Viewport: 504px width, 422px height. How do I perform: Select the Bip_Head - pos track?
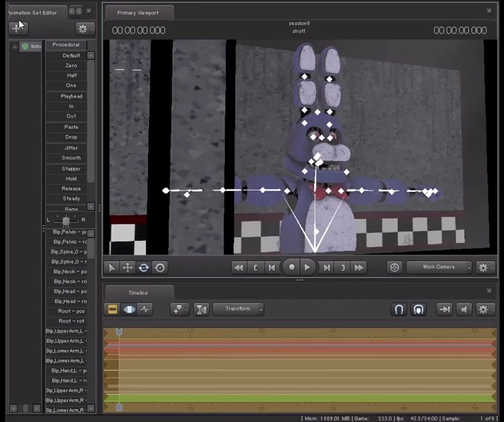pyautogui.click(x=70, y=291)
